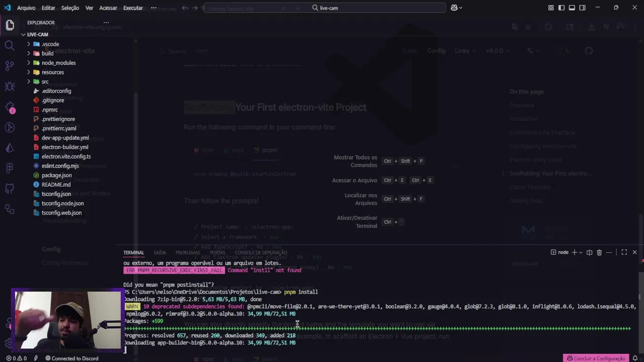Open new terminal launch profile dropdown
Image resolution: width=644 pixels, height=362 pixels.
tap(581, 252)
